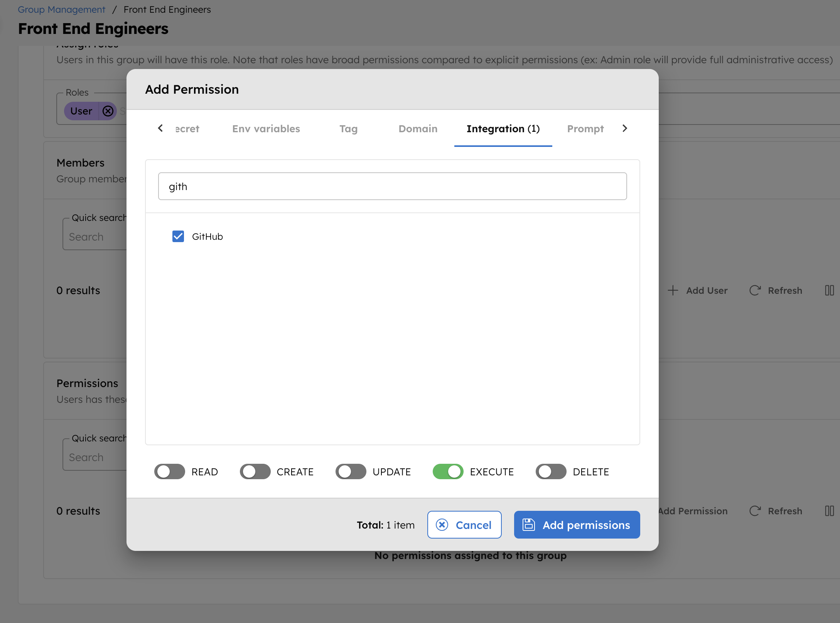Viewport: 840px width, 623px height.
Task: Click the circled X icon on Cancel button
Action: (442, 524)
